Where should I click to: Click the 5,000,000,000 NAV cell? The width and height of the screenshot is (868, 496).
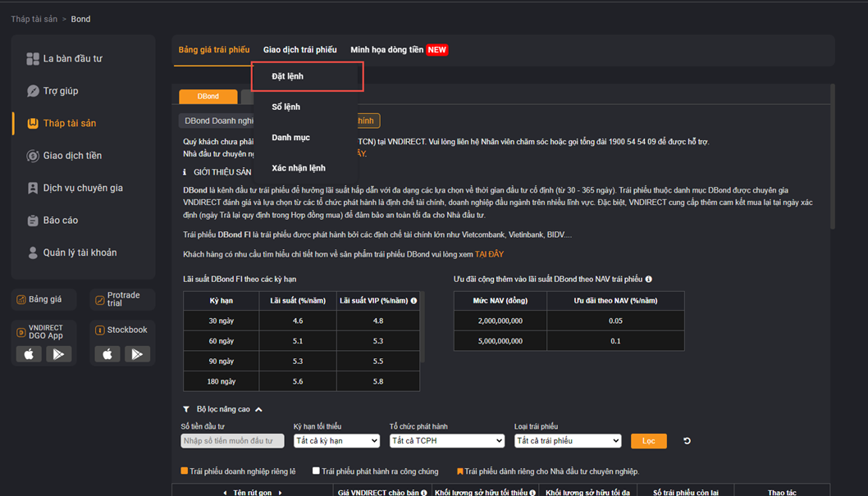click(500, 341)
